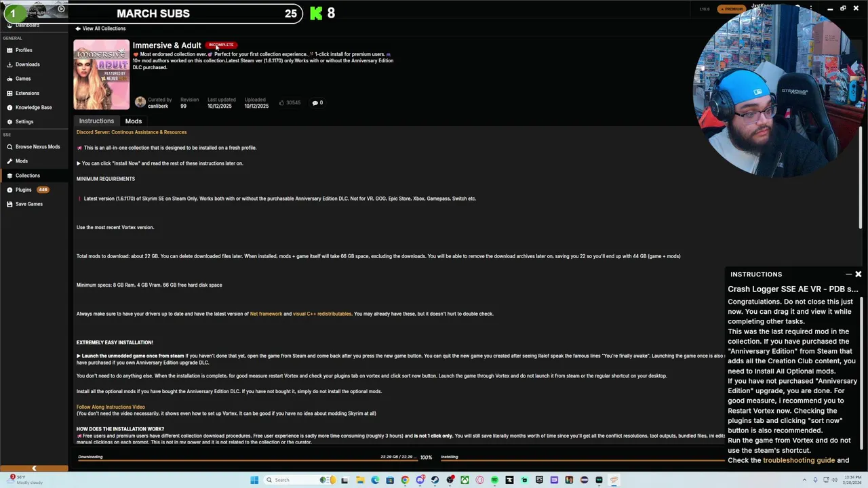Open the Discord Server link
This screenshot has height=488, width=868.
[132, 132]
